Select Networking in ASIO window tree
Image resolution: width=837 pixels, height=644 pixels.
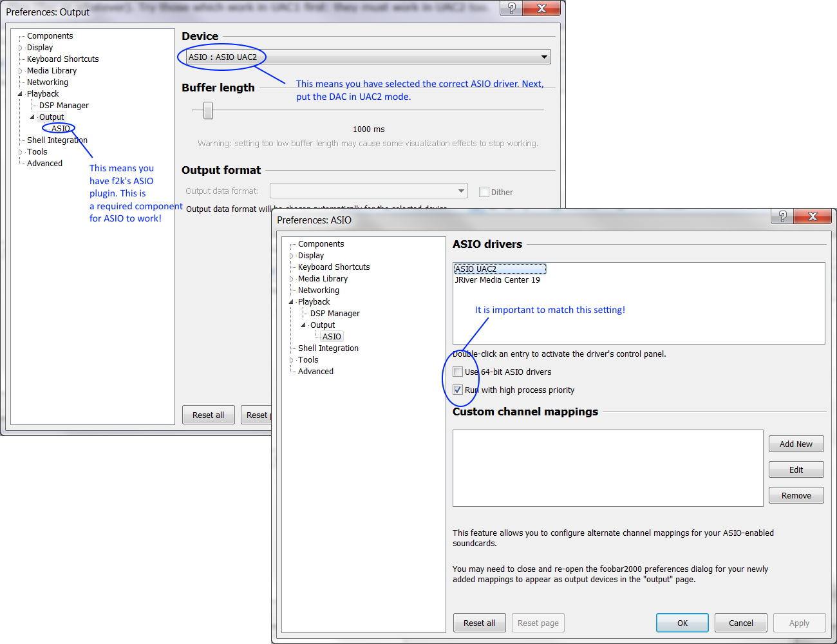318,290
